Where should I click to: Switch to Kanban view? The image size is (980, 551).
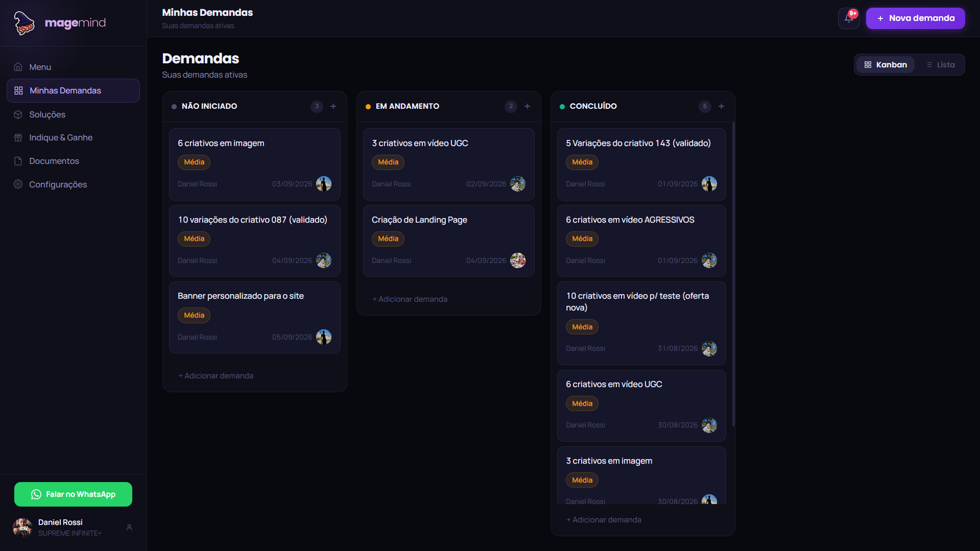886,65
